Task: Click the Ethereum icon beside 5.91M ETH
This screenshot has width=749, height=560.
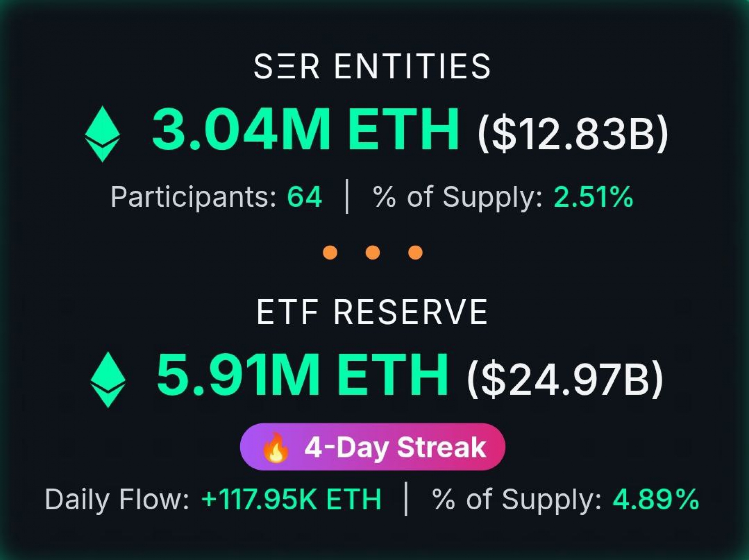Action: coord(108,379)
